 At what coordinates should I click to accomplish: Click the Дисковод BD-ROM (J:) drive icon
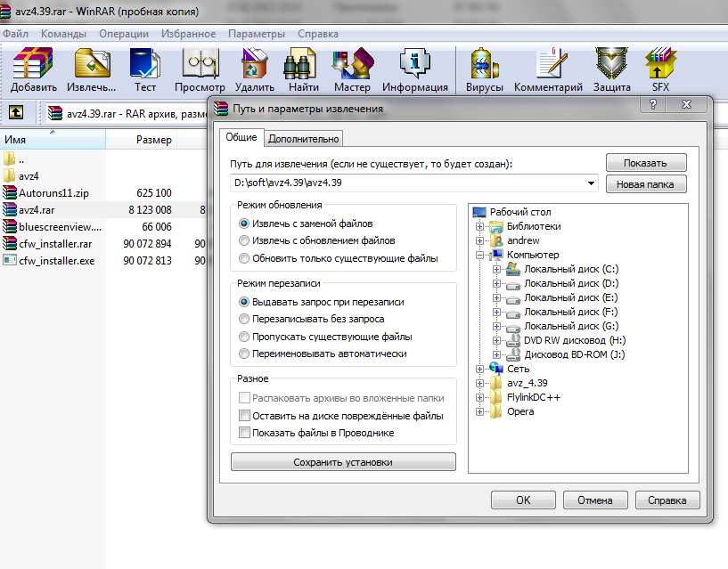(513, 354)
